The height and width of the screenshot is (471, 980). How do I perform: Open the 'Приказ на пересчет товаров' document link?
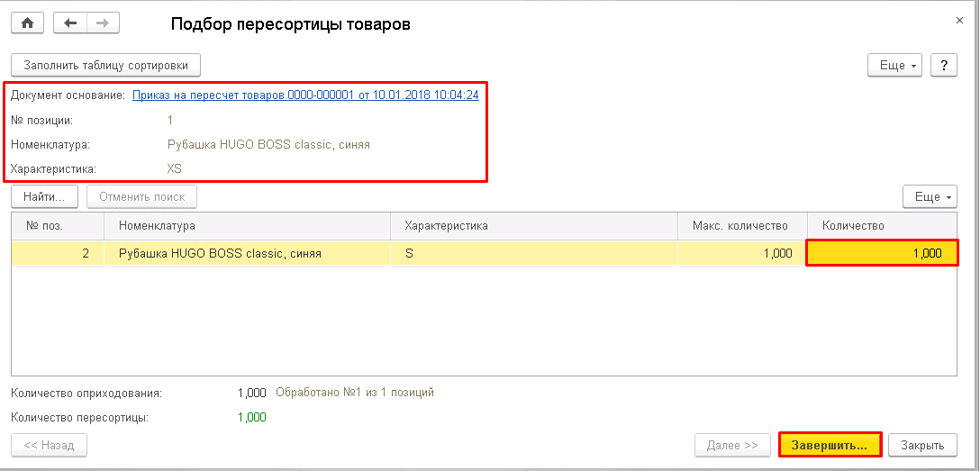pyautogui.click(x=305, y=95)
